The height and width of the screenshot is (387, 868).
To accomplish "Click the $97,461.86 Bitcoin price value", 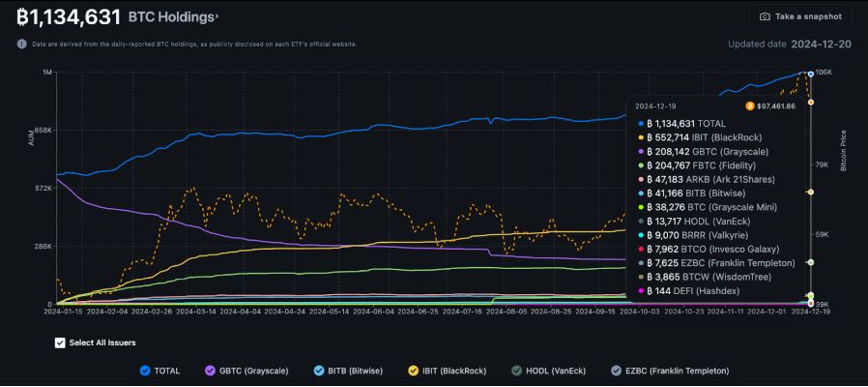I will tap(777, 105).
